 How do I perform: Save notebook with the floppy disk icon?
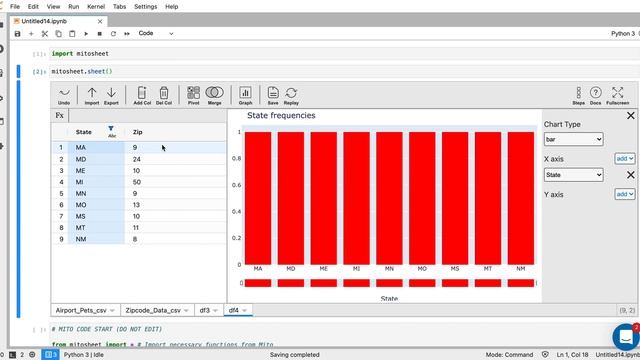pos(17,33)
